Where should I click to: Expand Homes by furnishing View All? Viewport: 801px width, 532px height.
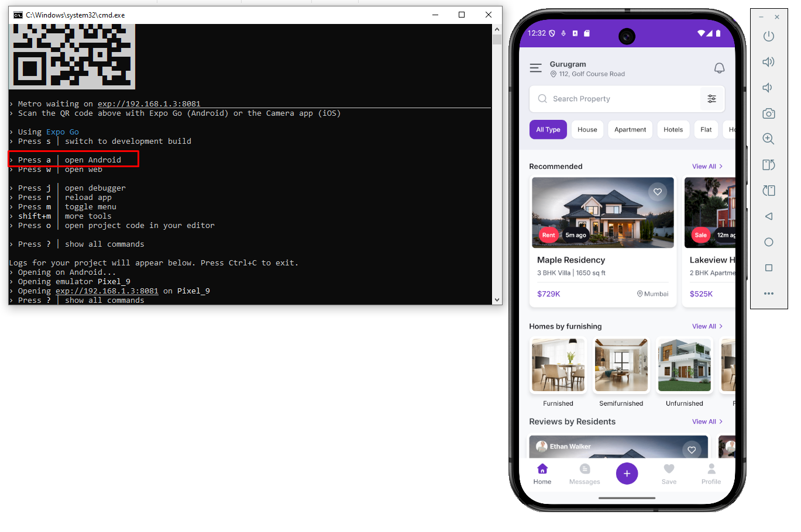point(707,326)
